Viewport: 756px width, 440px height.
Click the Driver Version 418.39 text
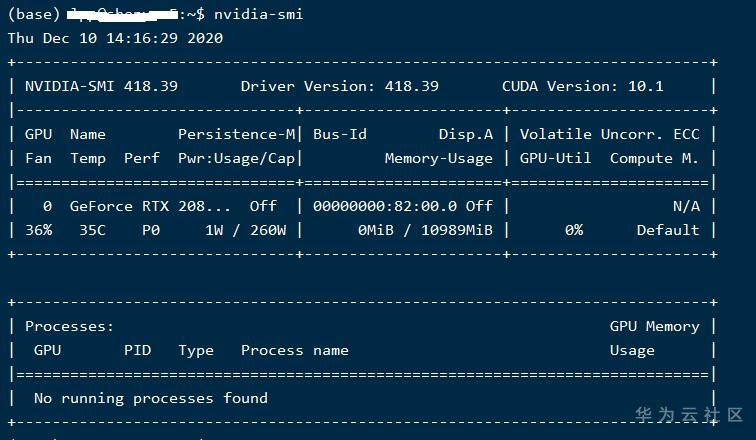pyautogui.click(x=339, y=86)
